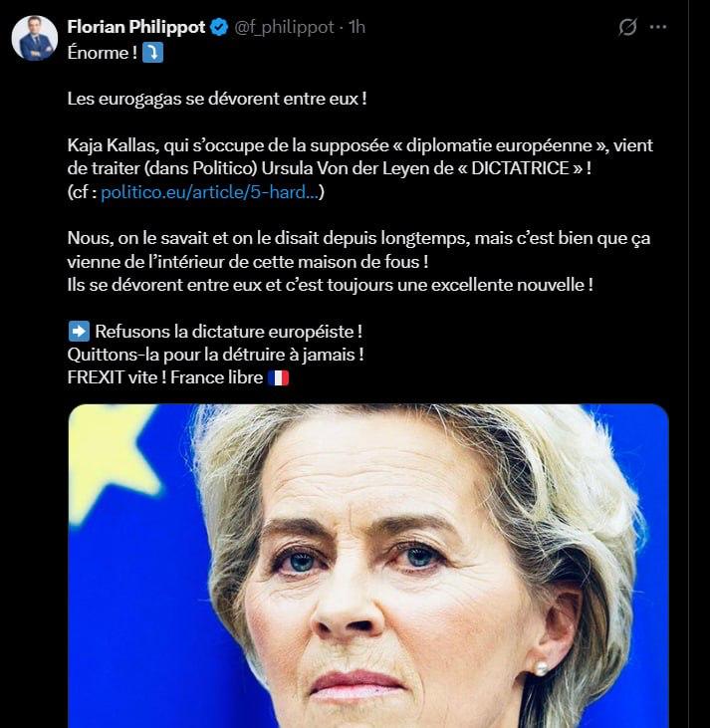
Task: Click the right-arrow emoji before Refusons
Action: click(x=79, y=331)
